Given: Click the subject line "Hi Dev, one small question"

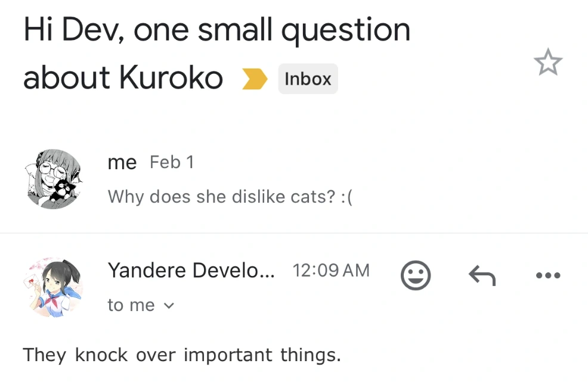Looking at the screenshot, I should point(217,30).
